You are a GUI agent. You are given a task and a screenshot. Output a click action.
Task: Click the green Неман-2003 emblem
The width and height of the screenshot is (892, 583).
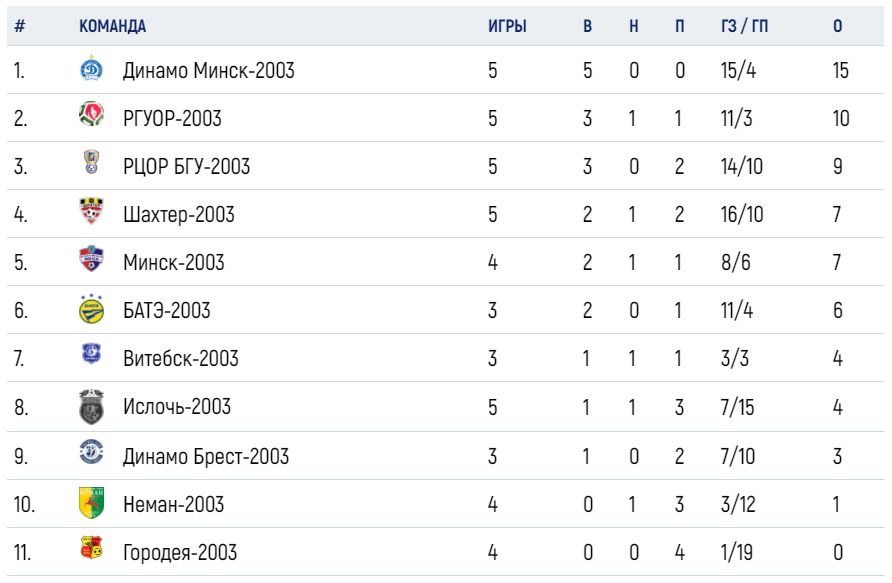point(91,503)
